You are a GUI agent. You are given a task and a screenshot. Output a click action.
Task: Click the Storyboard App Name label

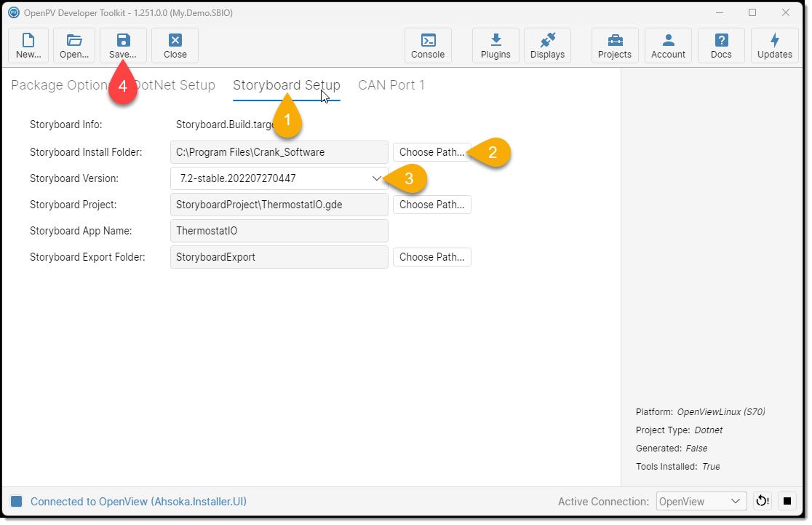[x=81, y=231]
